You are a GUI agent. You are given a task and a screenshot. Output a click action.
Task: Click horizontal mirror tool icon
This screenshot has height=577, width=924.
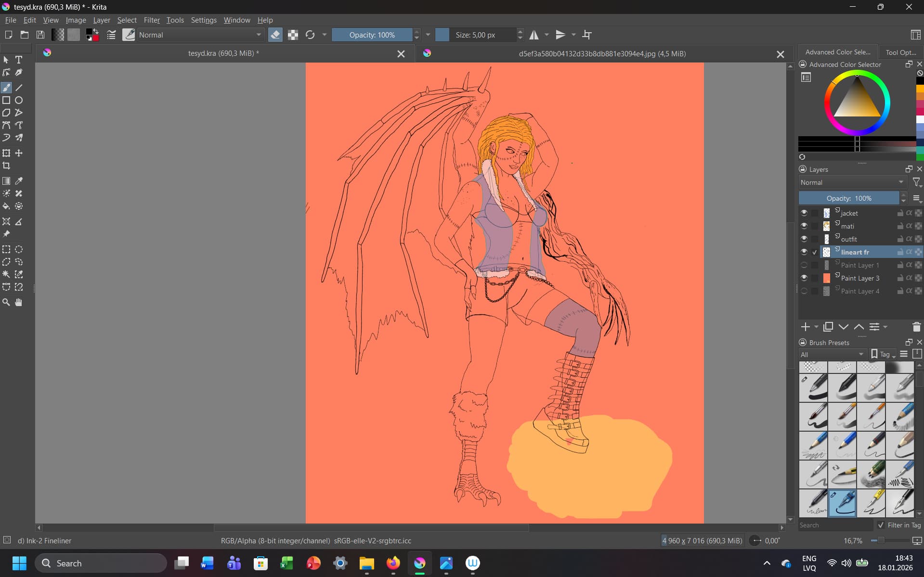pyautogui.click(x=534, y=35)
